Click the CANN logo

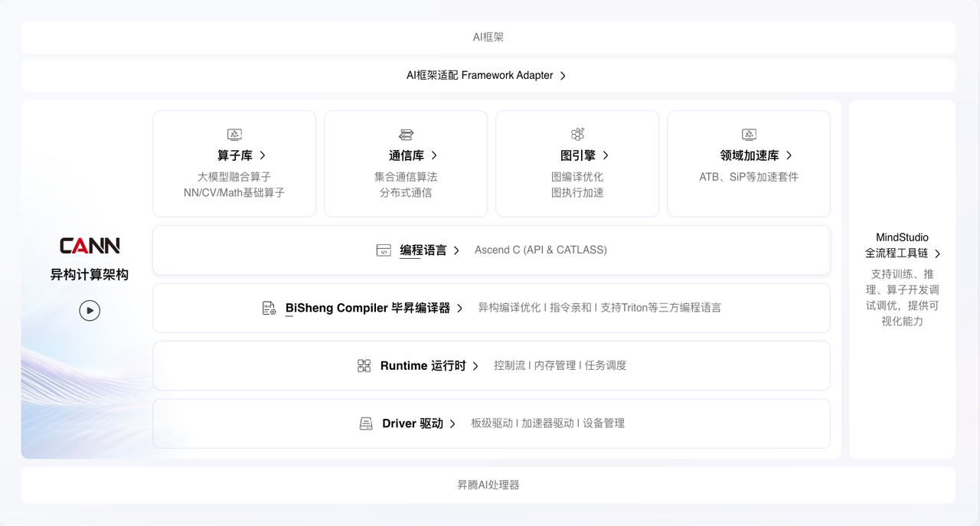pos(90,246)
